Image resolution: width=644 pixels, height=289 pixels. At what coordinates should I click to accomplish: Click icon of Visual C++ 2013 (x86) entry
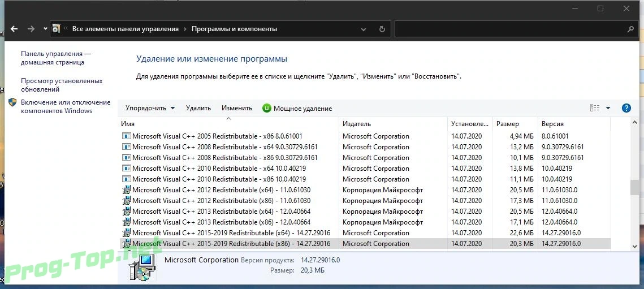pos(127,222)
